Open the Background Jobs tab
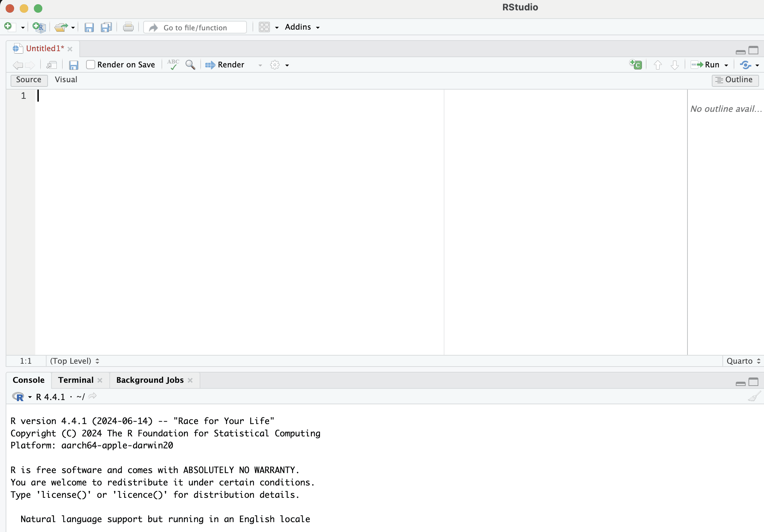 tap(150, 380)
